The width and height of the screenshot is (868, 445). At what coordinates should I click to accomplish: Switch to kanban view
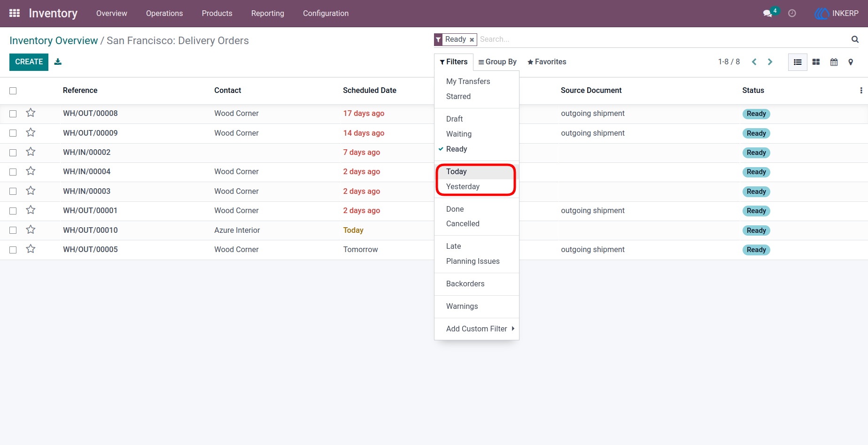(x=816, y=62)
